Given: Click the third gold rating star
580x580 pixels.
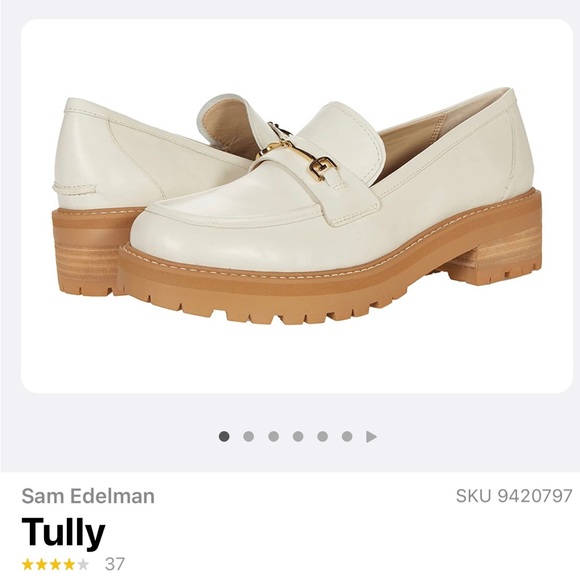Looking at the screenshot, I should pyautogui.click(x=55, y=565).
